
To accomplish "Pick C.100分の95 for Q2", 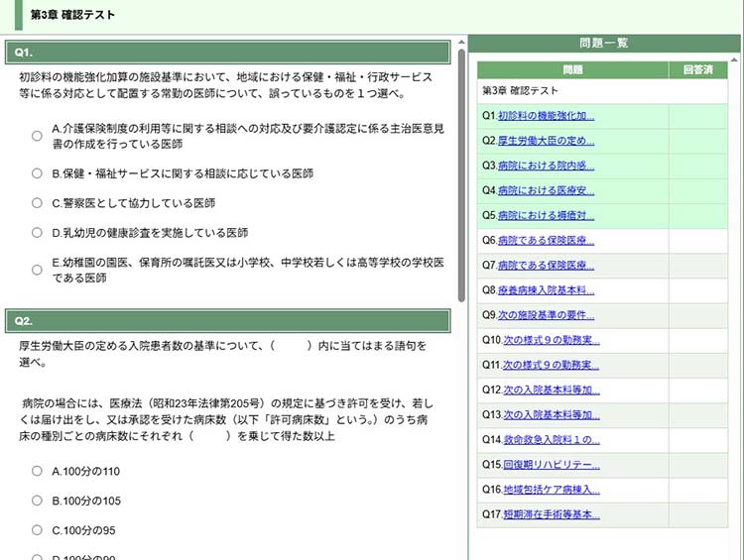I will [x=37, y=531].
